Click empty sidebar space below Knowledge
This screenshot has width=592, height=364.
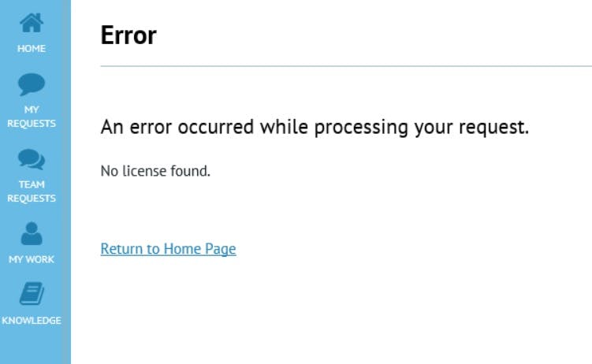point(35,347)
